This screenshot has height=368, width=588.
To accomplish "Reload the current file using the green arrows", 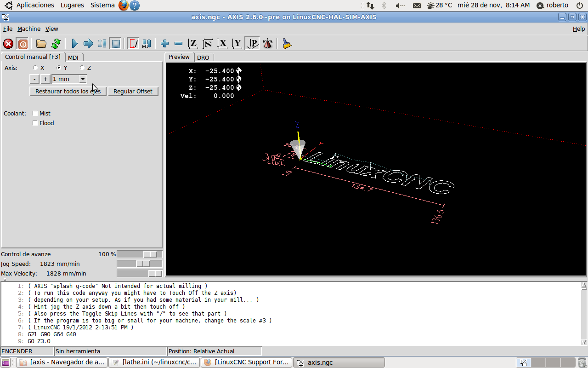I will tap(56, 44).
